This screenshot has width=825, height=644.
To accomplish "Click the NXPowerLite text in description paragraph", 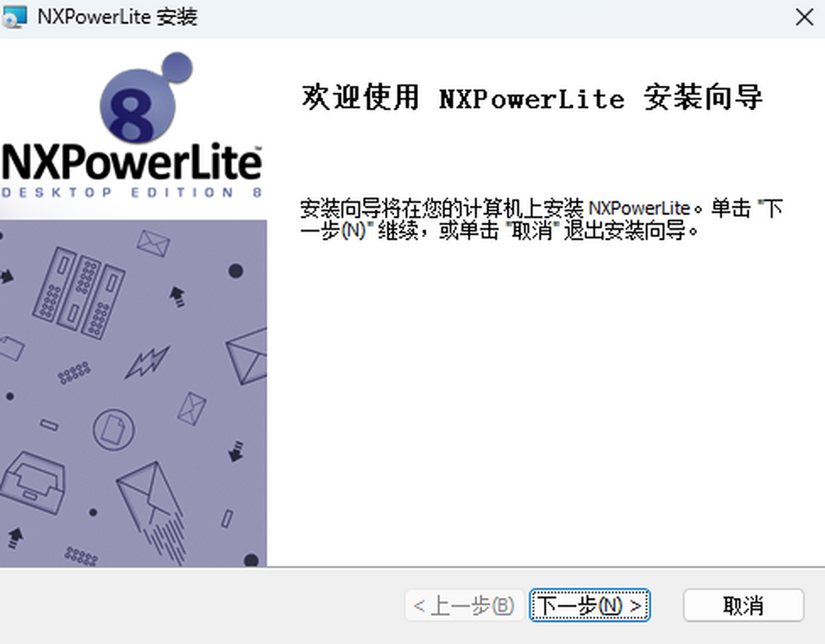I will pyautogui.click(x=639, y=208).
